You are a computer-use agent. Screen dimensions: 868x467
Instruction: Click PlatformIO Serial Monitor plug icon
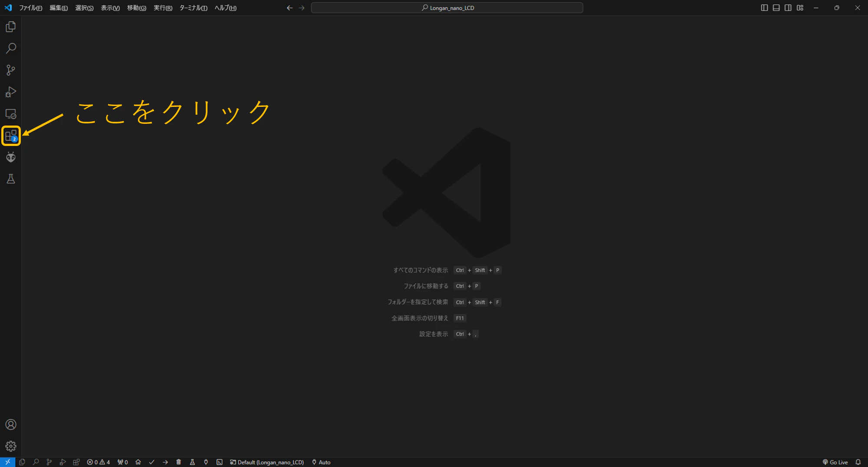[206, 462]
